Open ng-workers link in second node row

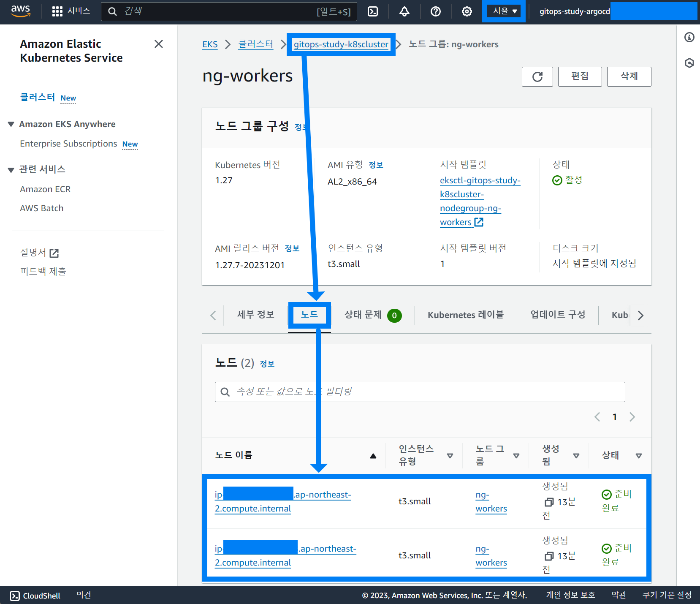pyautogui.click(x=491, y=555)
